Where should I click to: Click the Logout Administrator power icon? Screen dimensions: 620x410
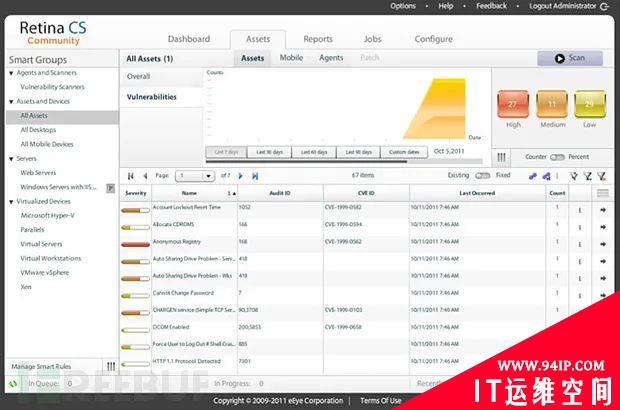[x=605, y=6]
